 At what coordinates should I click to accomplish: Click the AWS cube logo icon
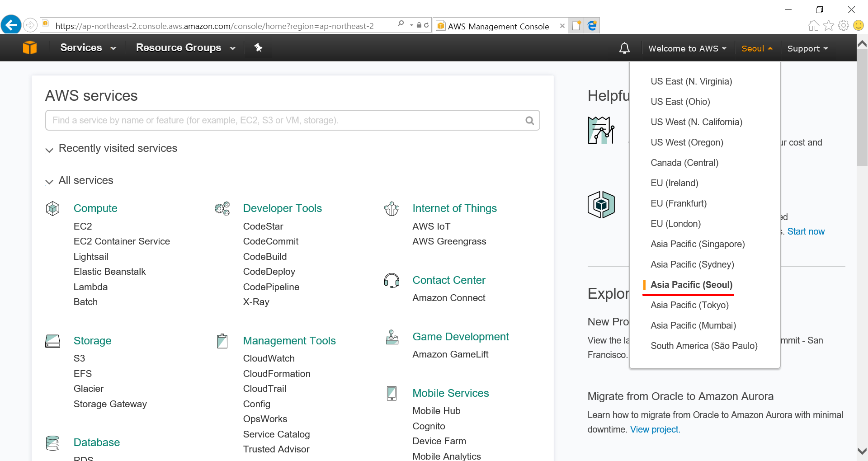click(30, 47)
